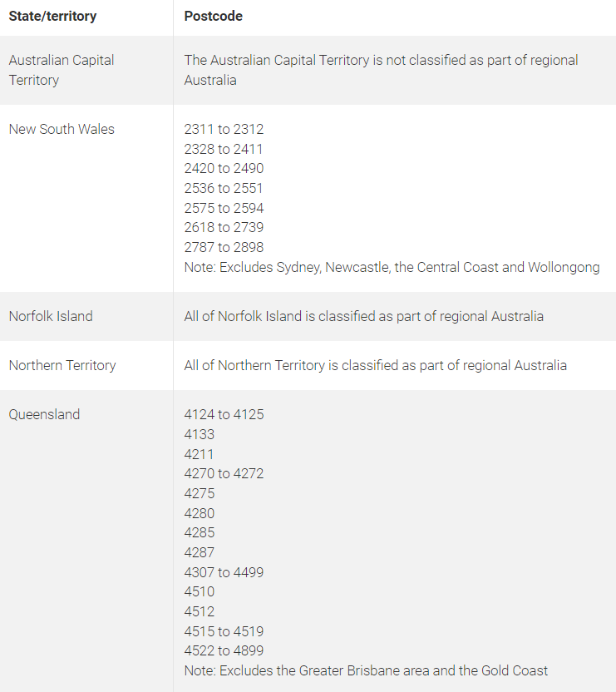The image size is (616, 692).
Task: Click postcode range 4270 to 4272
Action: pyautogui.click(x=224, y=473)
